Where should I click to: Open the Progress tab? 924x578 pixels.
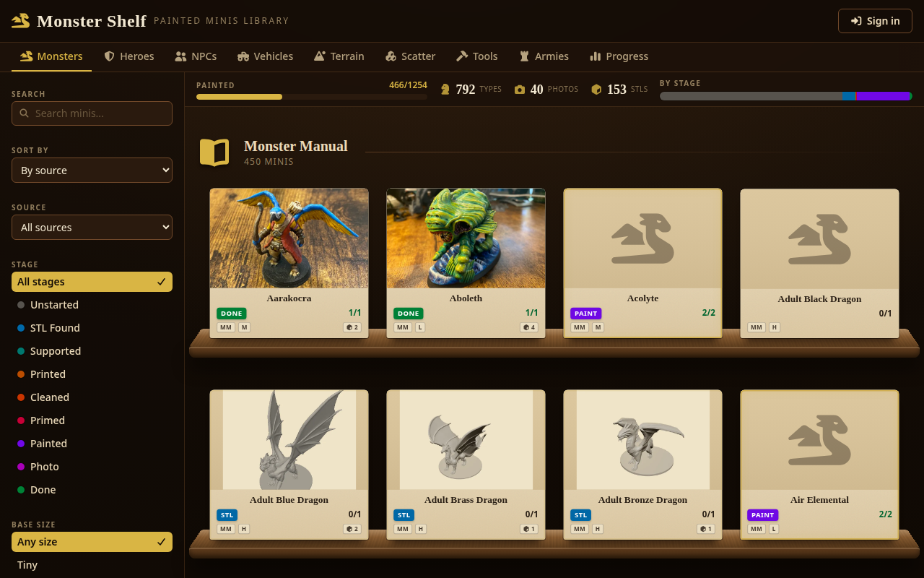click(619, 56)
